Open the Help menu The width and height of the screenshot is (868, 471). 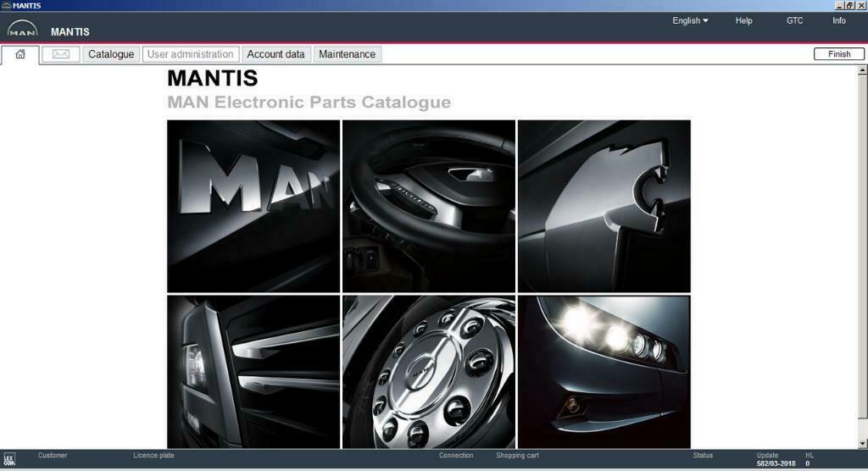(743, 20)
